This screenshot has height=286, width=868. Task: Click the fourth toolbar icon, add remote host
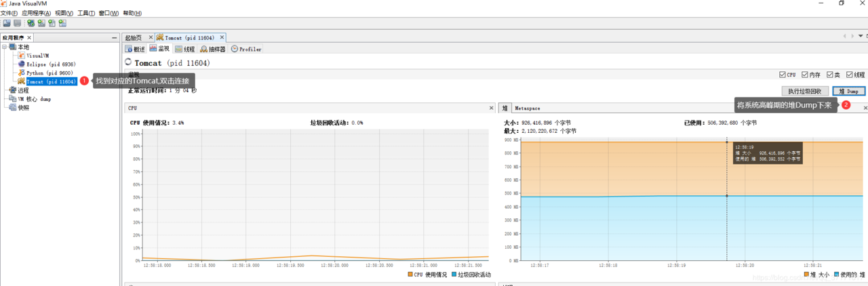[x=41, y=23]
